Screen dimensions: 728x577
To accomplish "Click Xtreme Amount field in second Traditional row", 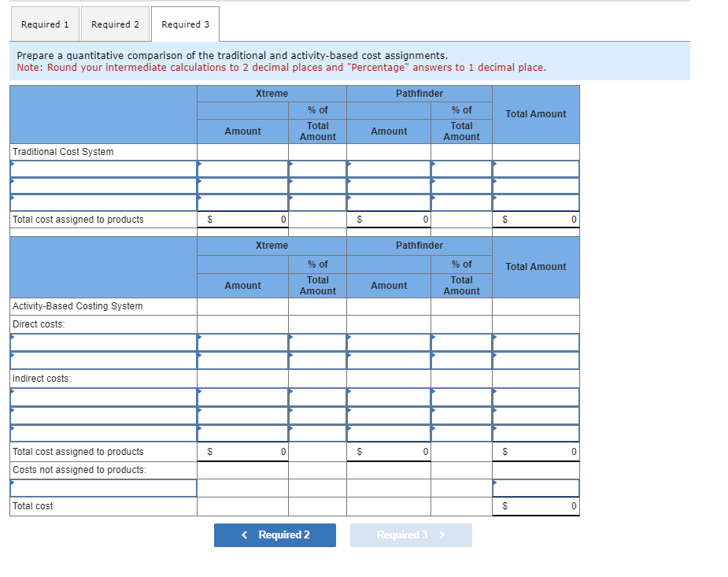I will 243,186.
